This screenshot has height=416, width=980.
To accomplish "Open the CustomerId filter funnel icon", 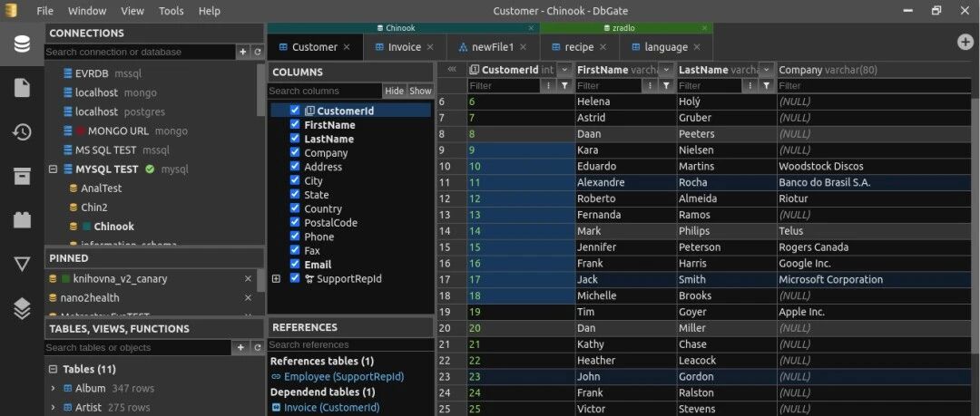I will [564, 85].
